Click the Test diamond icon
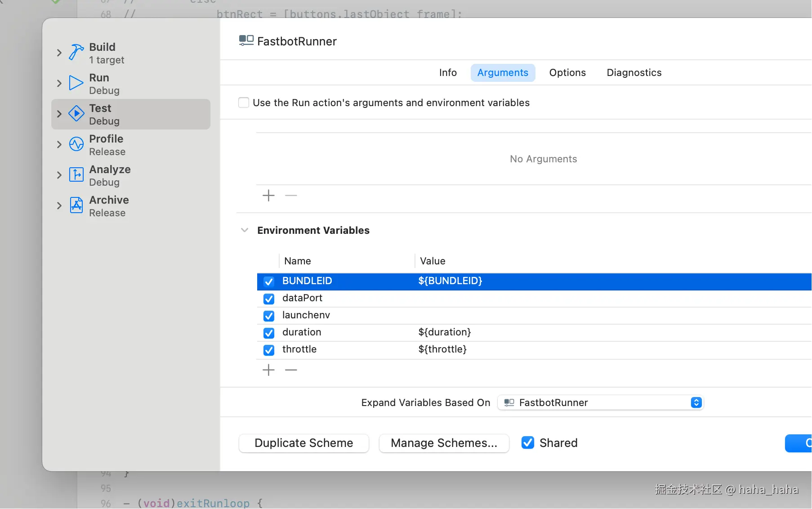The image size is (812, 509). click(76, 114)
